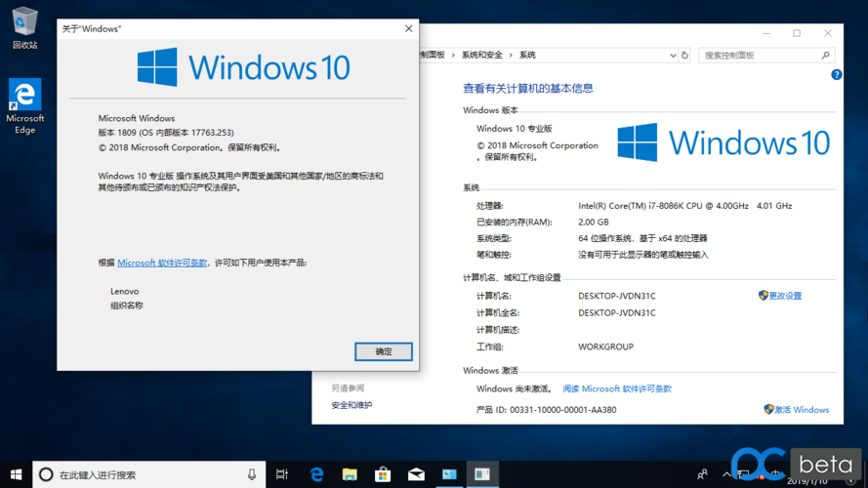This screenshot has width=868, height=488.
Task: Show hidden system tray icons
Action: pos(725,474)
